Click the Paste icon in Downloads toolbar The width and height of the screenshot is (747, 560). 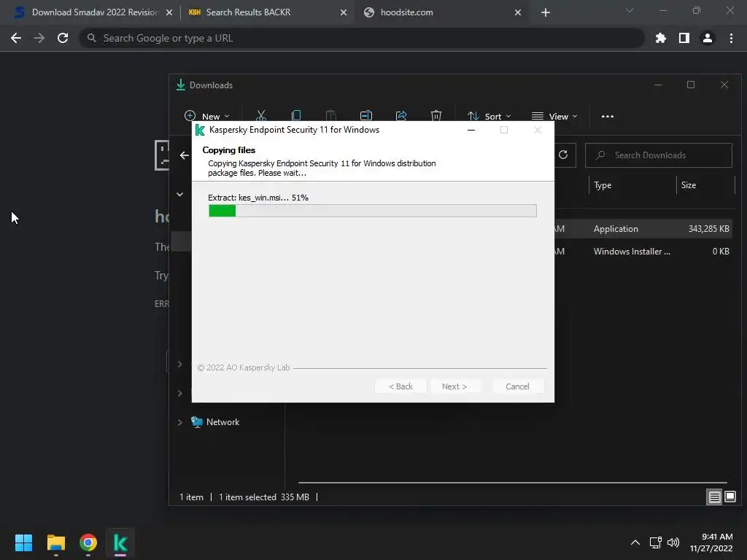point(330,116)
